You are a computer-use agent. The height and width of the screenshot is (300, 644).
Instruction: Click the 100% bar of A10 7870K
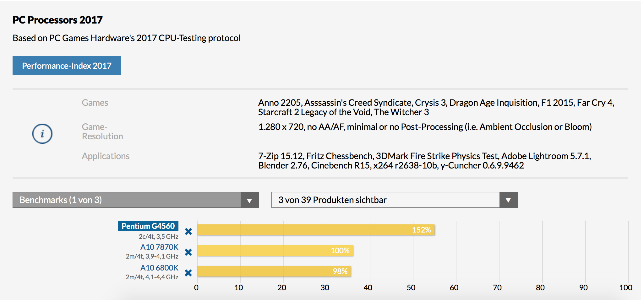click(275, 250)
